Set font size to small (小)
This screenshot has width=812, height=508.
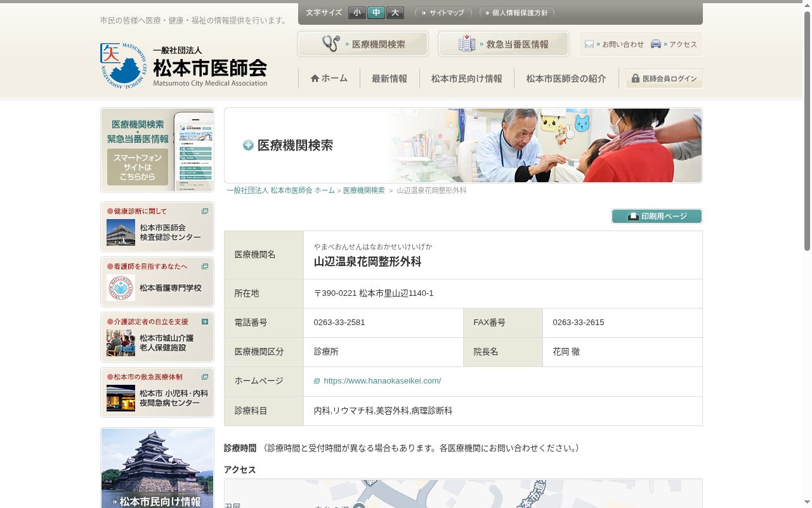click(x=357, y=13)
